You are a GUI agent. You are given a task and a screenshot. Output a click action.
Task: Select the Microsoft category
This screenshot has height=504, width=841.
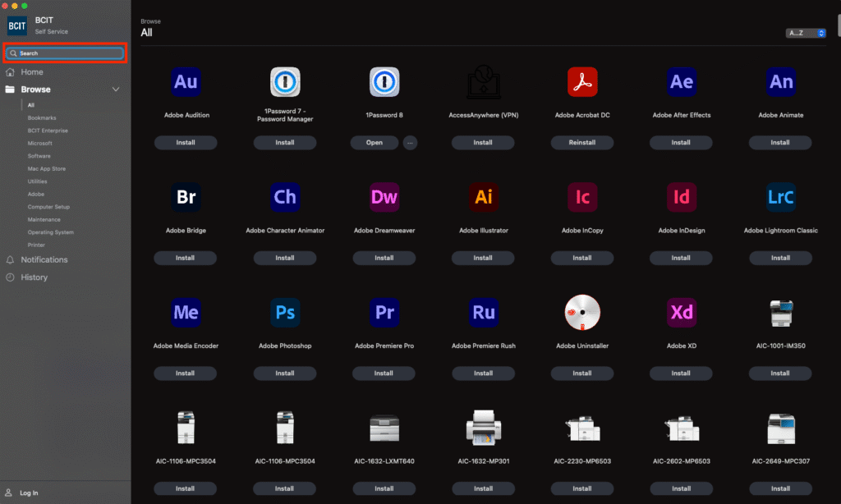click(x=39, y=144)
